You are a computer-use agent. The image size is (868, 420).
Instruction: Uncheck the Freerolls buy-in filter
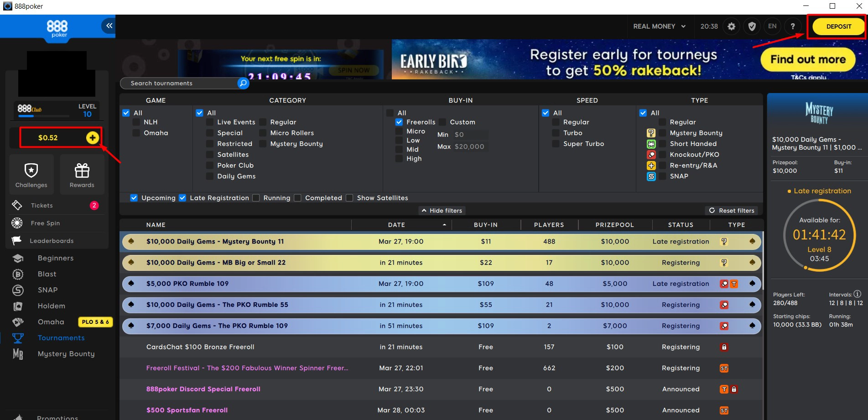click(399, 122)
